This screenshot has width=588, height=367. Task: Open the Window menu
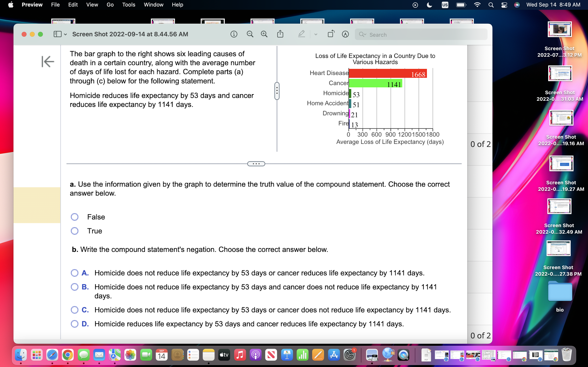pos(153,5)
